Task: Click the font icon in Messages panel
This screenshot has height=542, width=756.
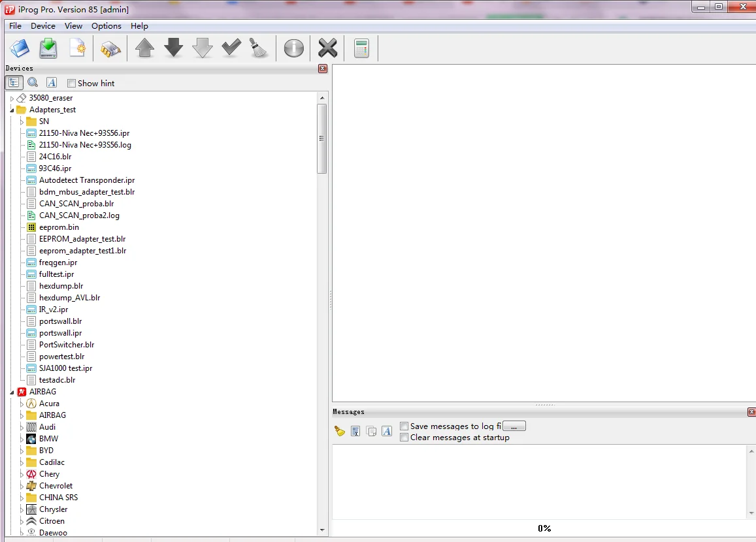Action: (387, 431)
